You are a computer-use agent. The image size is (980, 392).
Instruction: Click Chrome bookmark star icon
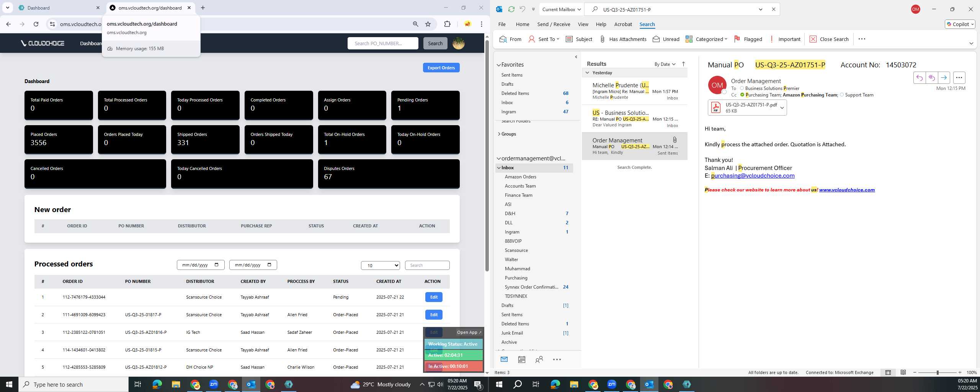pos(428,24)
